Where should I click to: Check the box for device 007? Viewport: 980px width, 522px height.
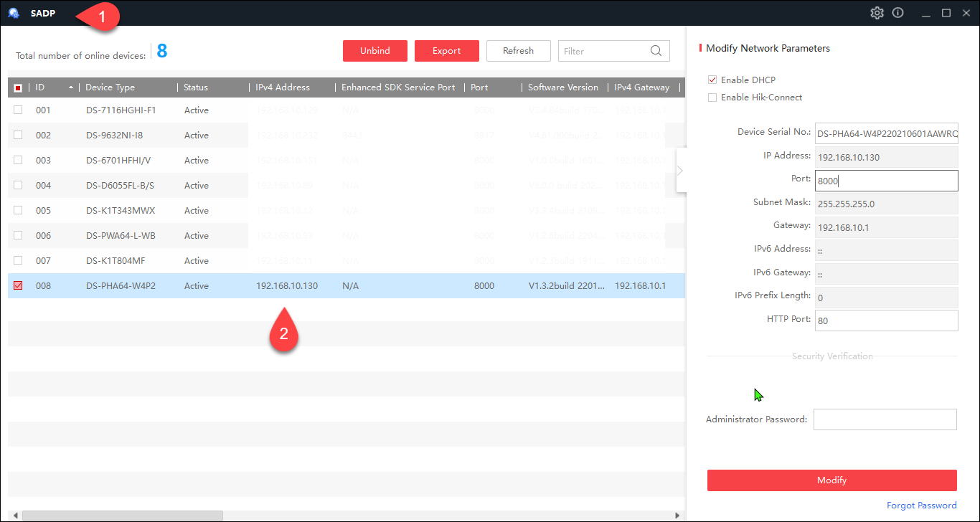[x=18, y=260]
